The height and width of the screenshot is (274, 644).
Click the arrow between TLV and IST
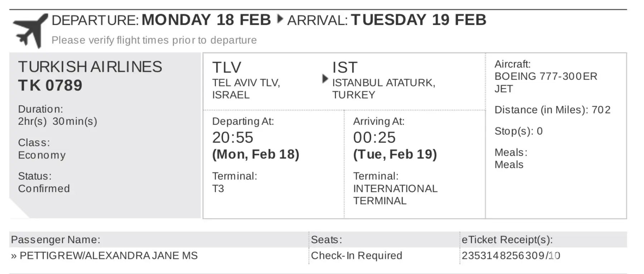point(325,79)
